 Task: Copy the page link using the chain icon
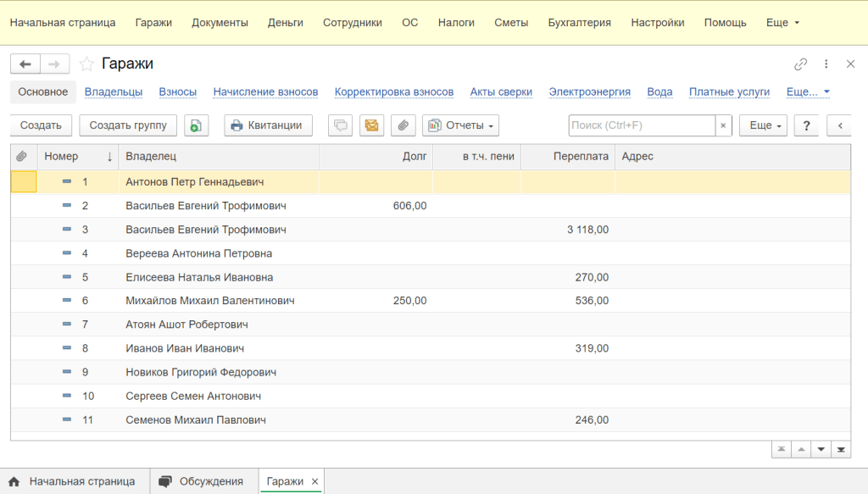tap(800, 64)
